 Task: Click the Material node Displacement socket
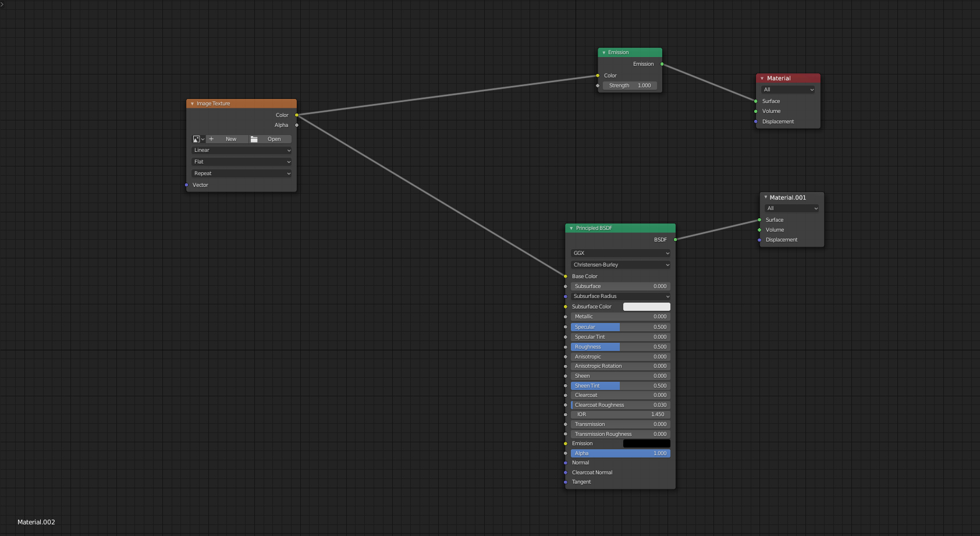756,122
